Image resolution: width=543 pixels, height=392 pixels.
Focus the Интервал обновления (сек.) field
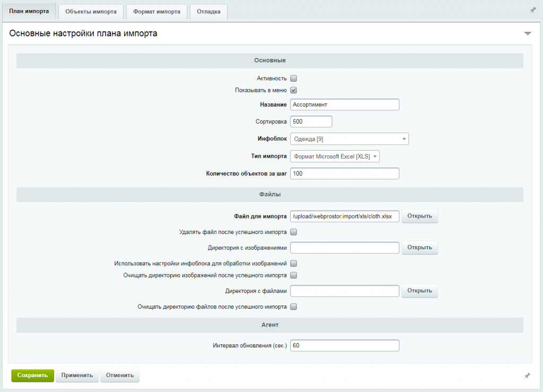tap(345, 346)
